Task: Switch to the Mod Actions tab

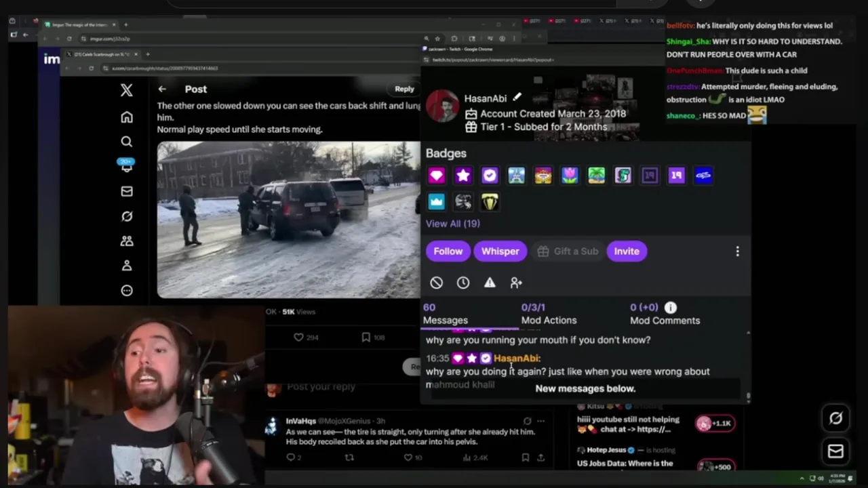Action: [x=549, y=314]
